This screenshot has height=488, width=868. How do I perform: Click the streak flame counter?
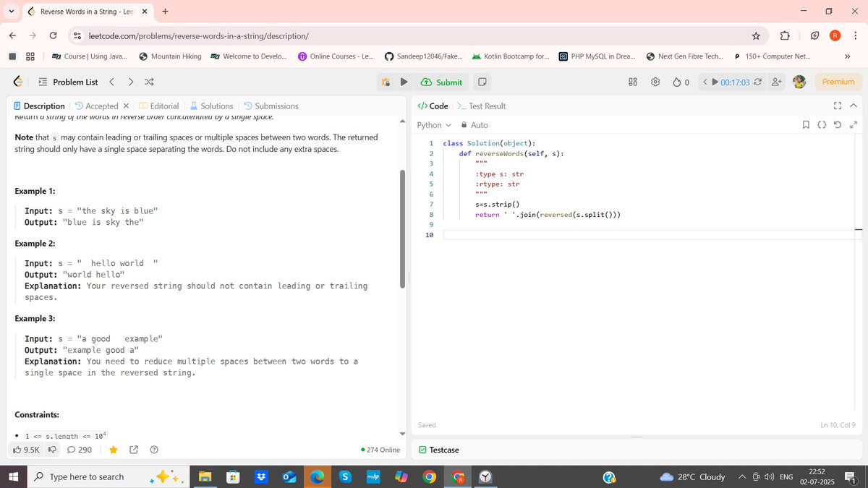[x=681, y=82]
